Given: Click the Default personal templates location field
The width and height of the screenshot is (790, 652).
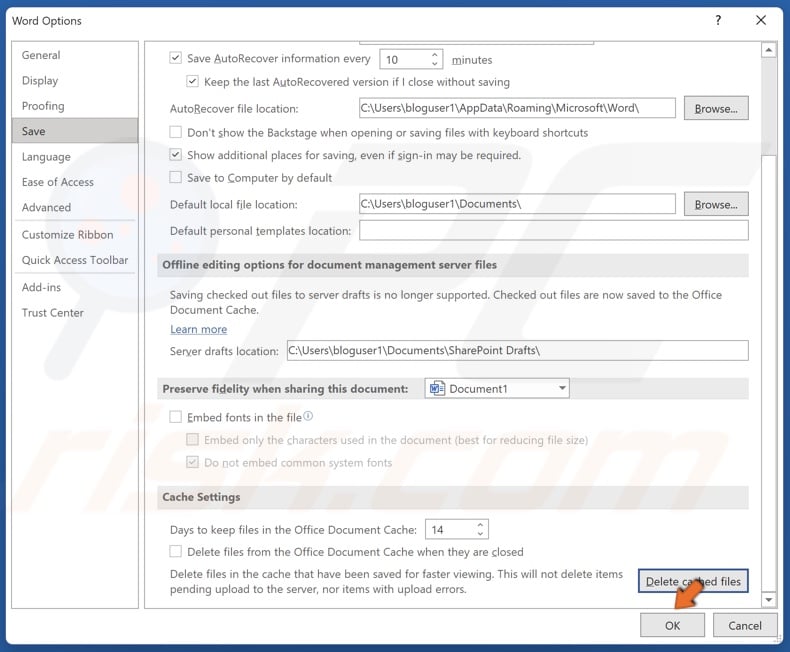Looking at the screenshot, I should (x=554, y=230).
